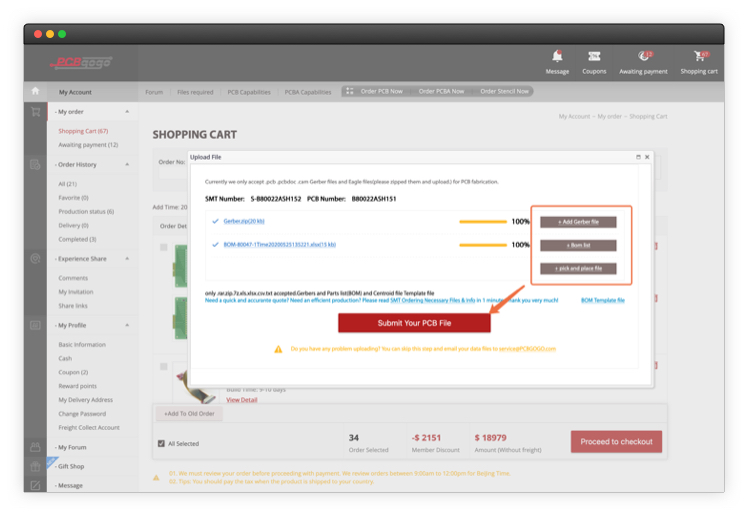Click Proceed to checkout

pos(616,442)
